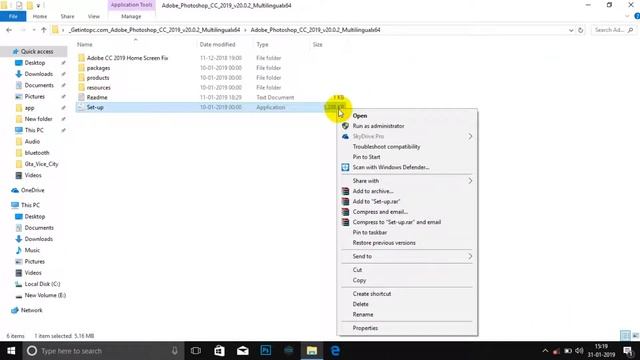Click the File Explorer taskbar icon
The image size is (640, 360).
click(x=312, y=351)
